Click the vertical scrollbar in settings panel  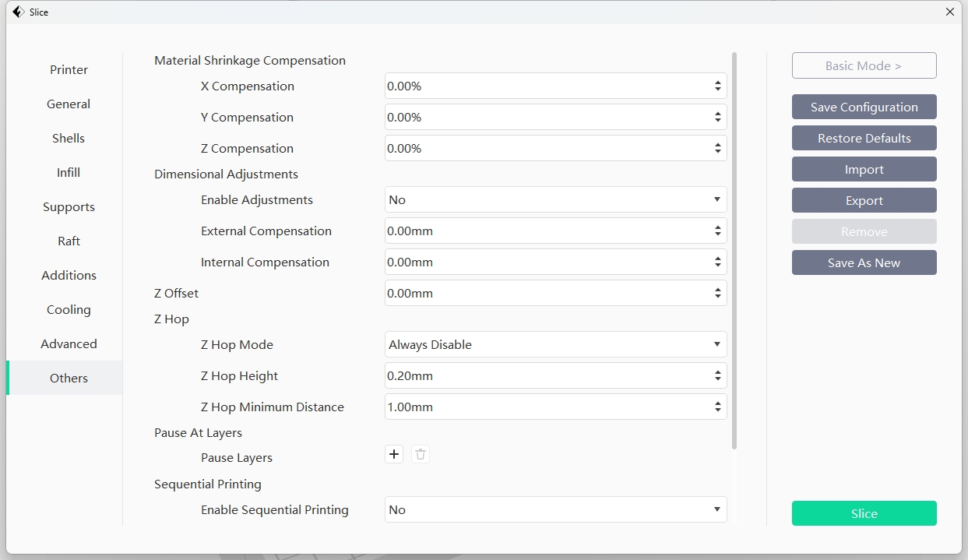coord(734,249)
